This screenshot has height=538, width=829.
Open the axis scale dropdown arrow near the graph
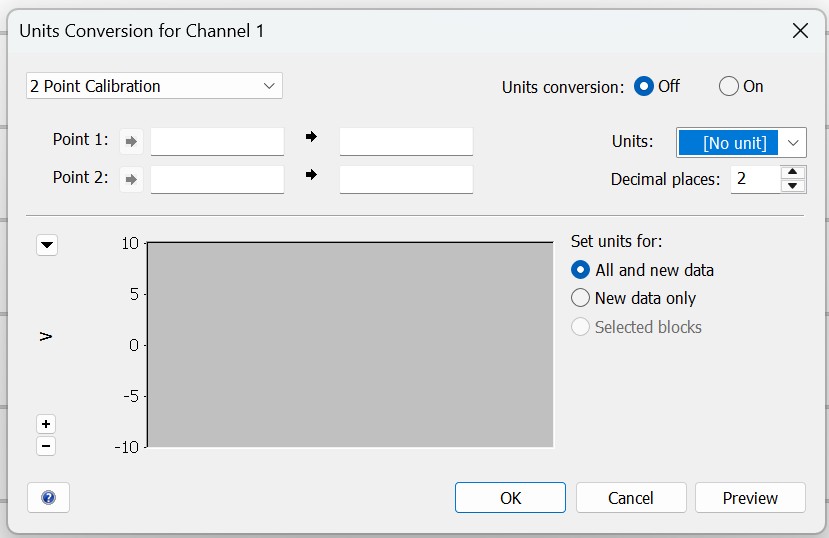[x=47, y=245]
